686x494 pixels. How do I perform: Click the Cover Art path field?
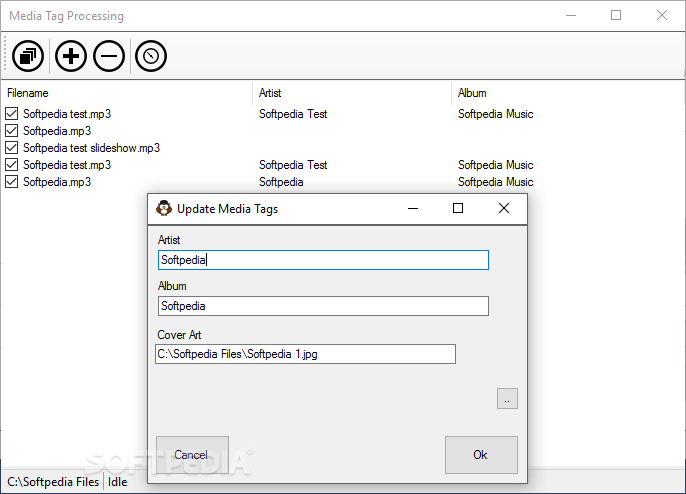tap(305, 354)
